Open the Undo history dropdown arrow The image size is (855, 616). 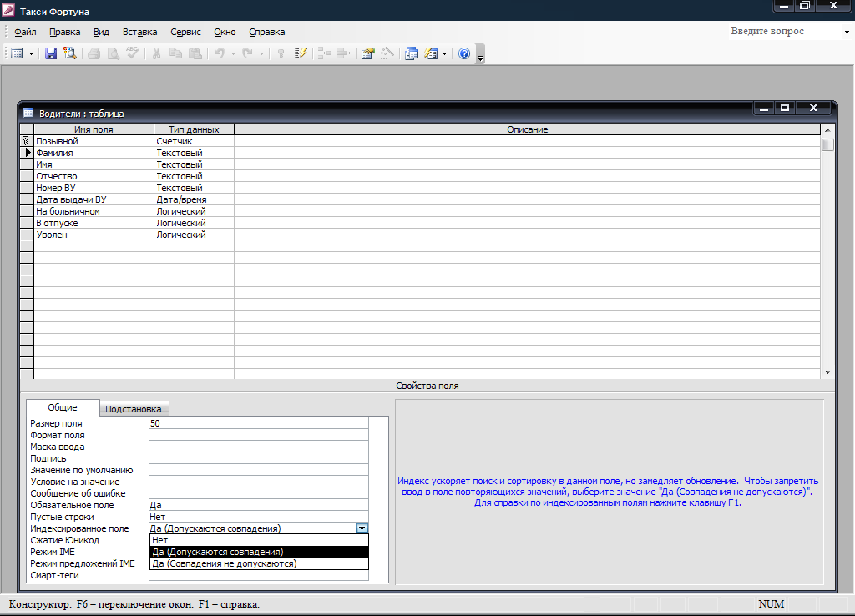(x=233, y=53)
